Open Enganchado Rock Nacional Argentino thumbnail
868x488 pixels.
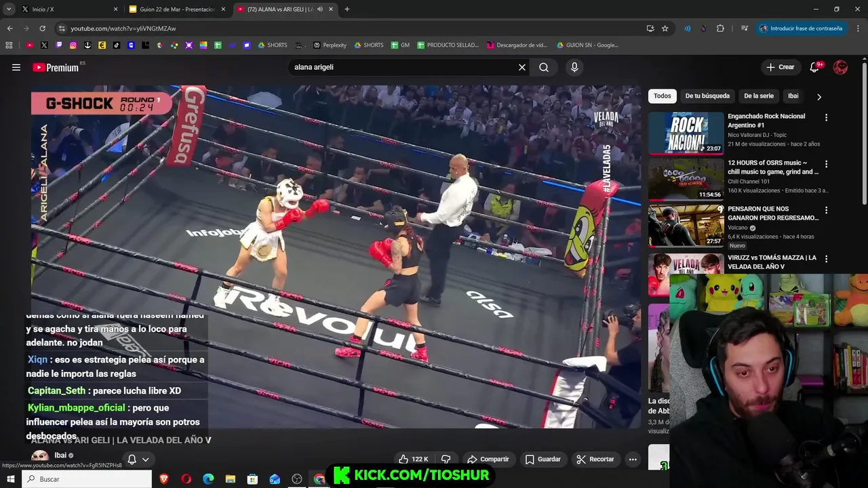[686, 133]
